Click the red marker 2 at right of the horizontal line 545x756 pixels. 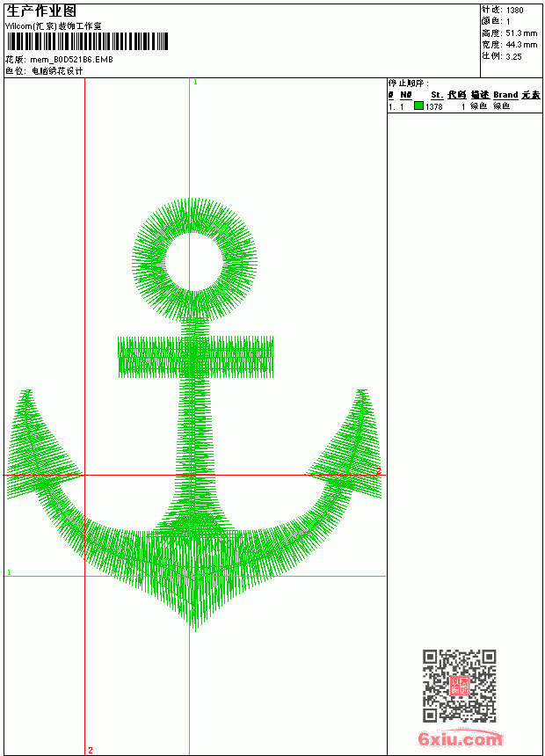pyautogui.click(x=379, y=470)
